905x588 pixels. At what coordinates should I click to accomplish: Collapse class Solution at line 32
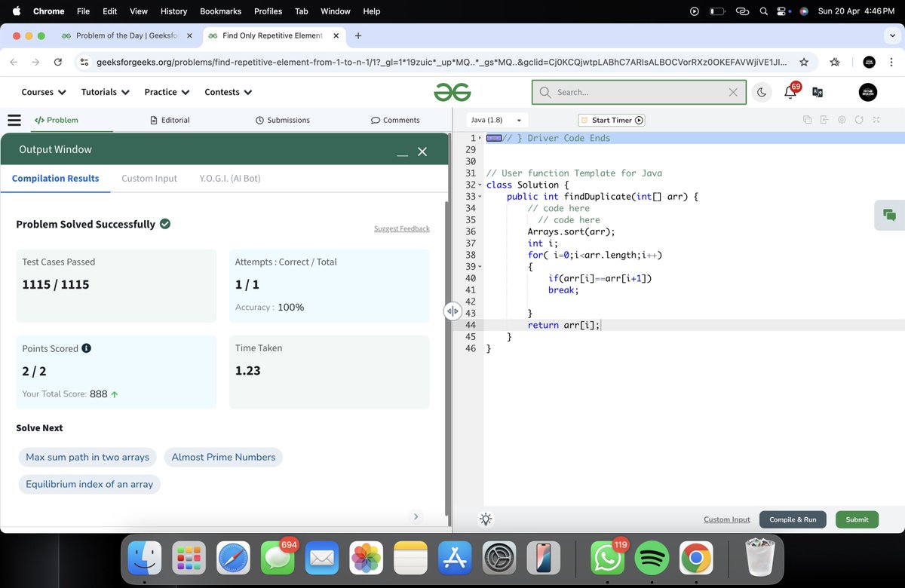pos(480,185)
